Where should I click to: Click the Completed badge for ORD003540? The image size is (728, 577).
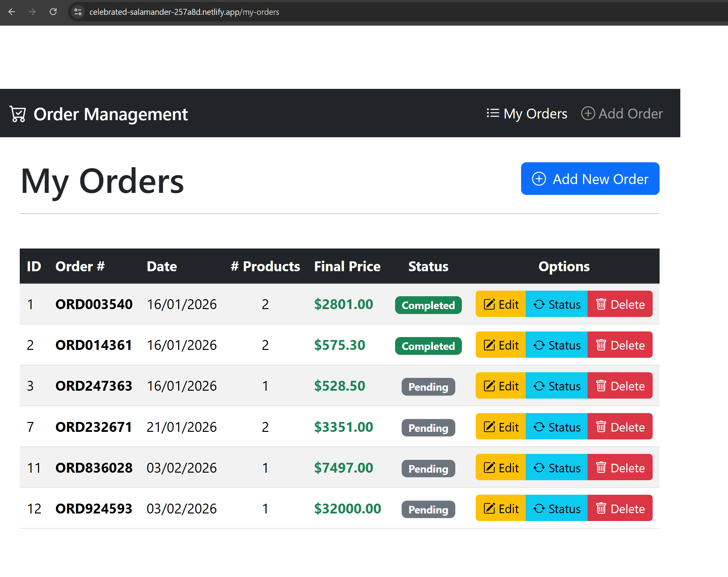pos(428,305)
